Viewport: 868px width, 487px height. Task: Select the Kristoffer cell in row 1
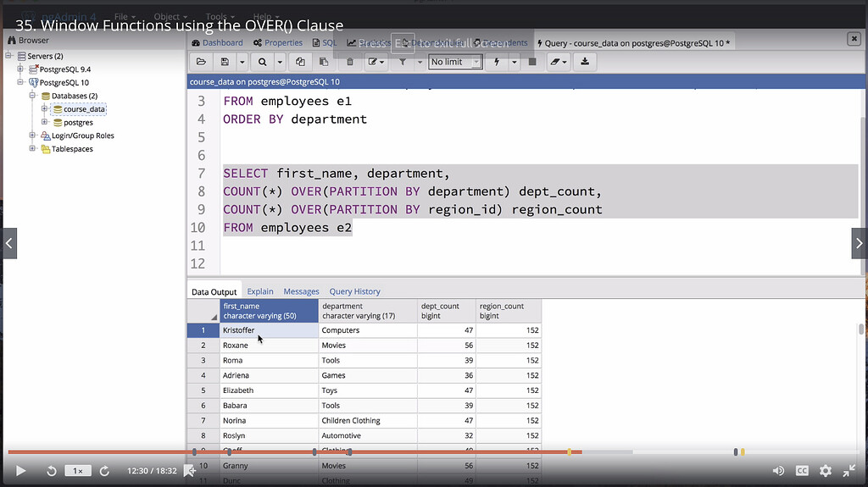pyautogui.click(x=269, y=330)
